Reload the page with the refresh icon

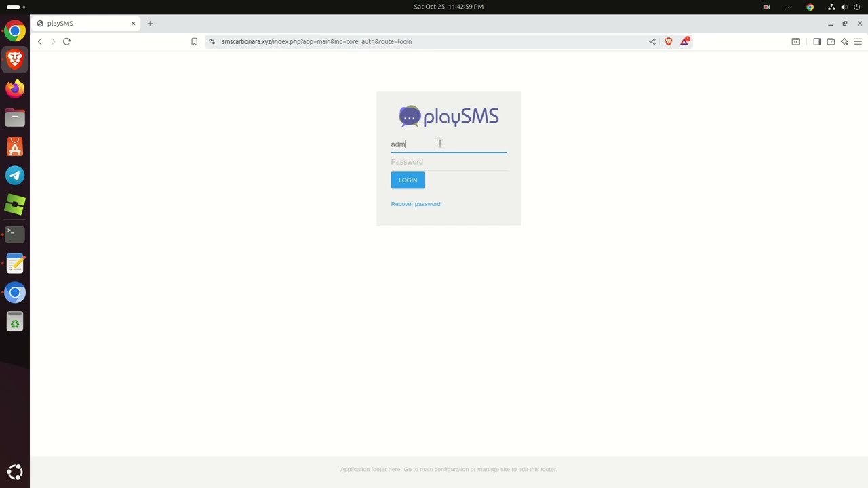tap(66, 41)
